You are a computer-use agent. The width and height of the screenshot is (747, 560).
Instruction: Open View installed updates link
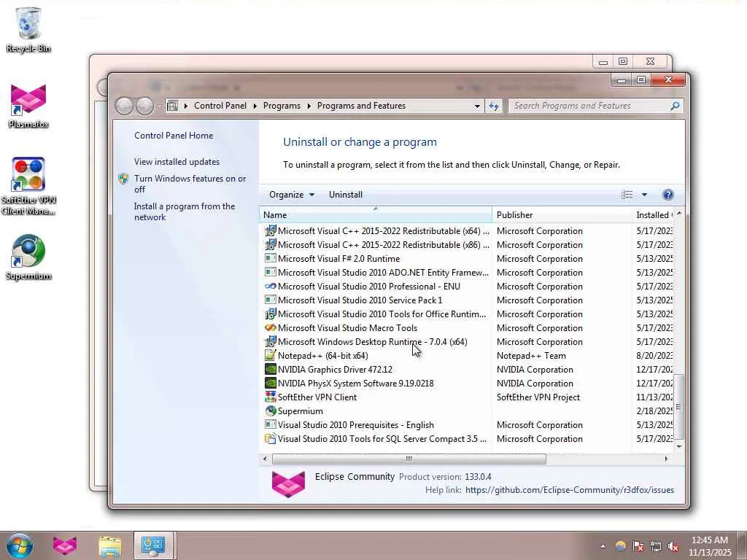tap(177, 161)
